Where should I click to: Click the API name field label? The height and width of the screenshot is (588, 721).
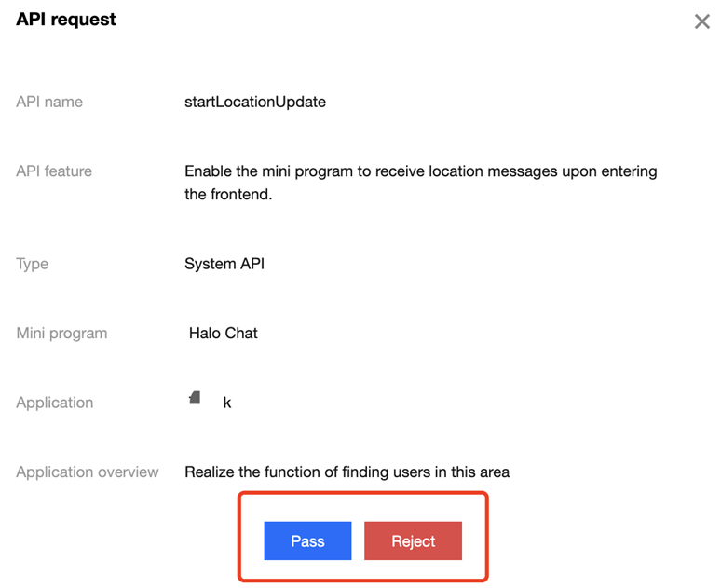click(x=49, y=102)
